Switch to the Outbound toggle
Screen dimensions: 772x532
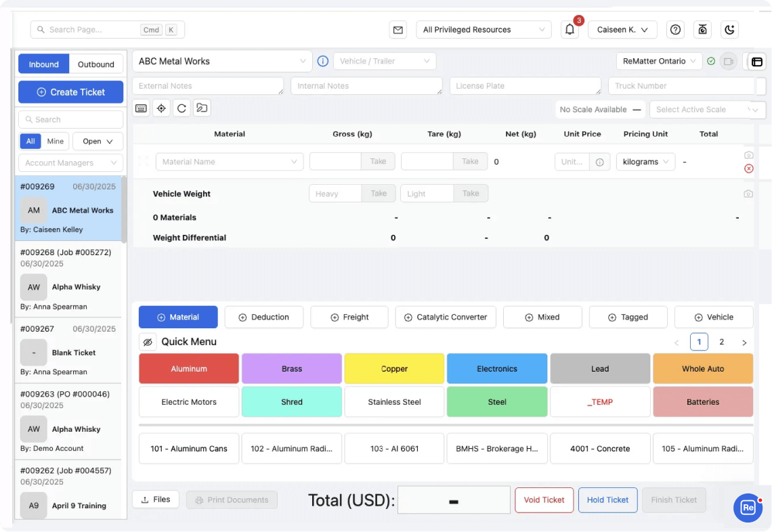click(95, 64)
